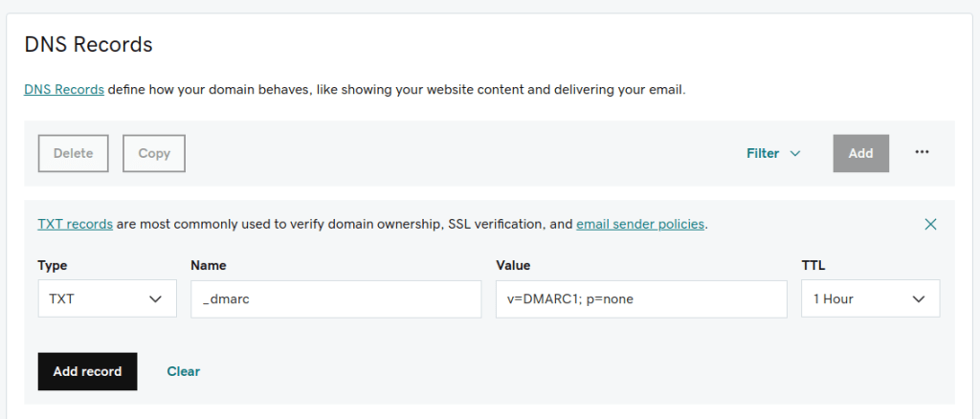Click the TTL field label
Viewport: 980px width, 419px height.
pyautogui.click(x=812, y=265)
